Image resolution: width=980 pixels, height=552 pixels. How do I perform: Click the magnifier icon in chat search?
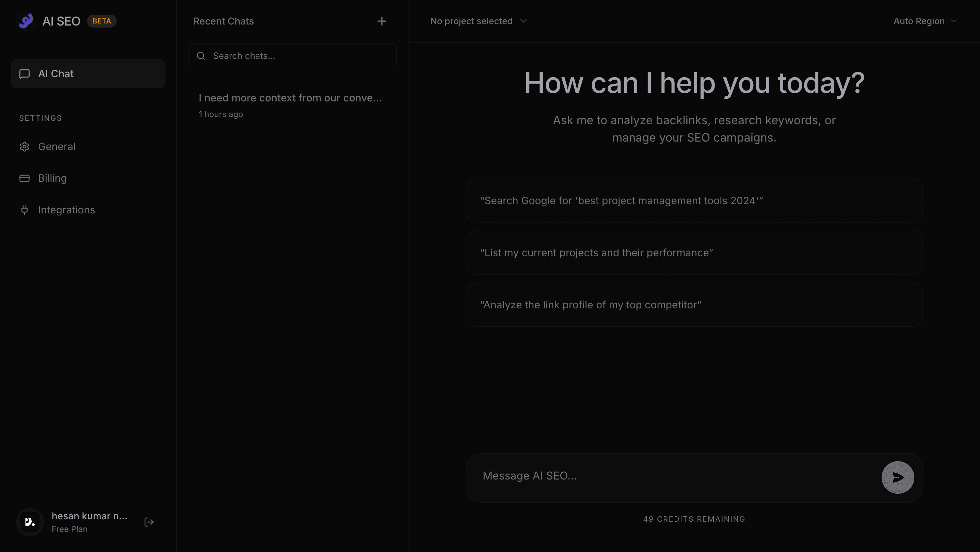pos(201,55)
